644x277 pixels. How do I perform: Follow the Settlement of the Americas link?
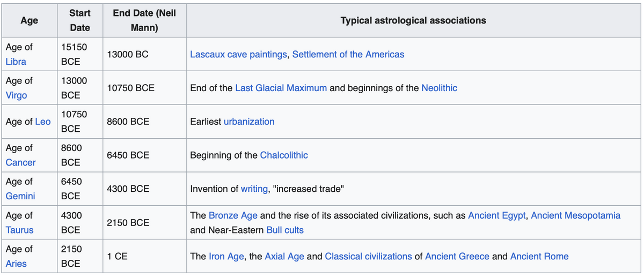(348, 54)
